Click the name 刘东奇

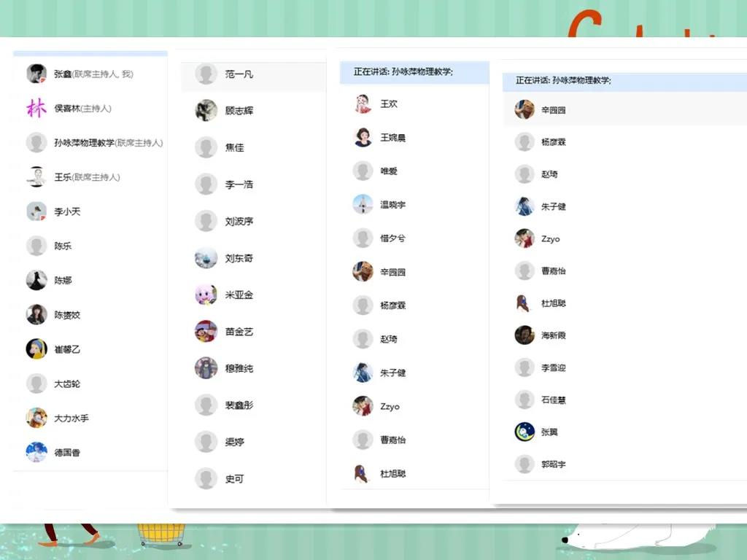click(x=239, y=258)
